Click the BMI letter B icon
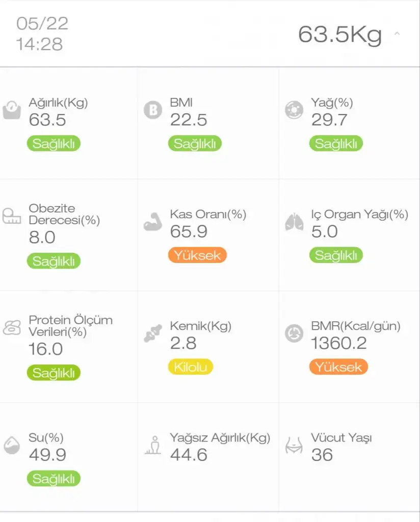 pos(152,110)
